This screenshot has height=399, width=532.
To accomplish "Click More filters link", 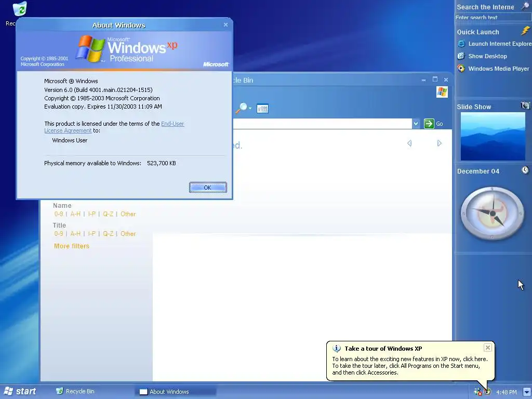I will 72,246.
